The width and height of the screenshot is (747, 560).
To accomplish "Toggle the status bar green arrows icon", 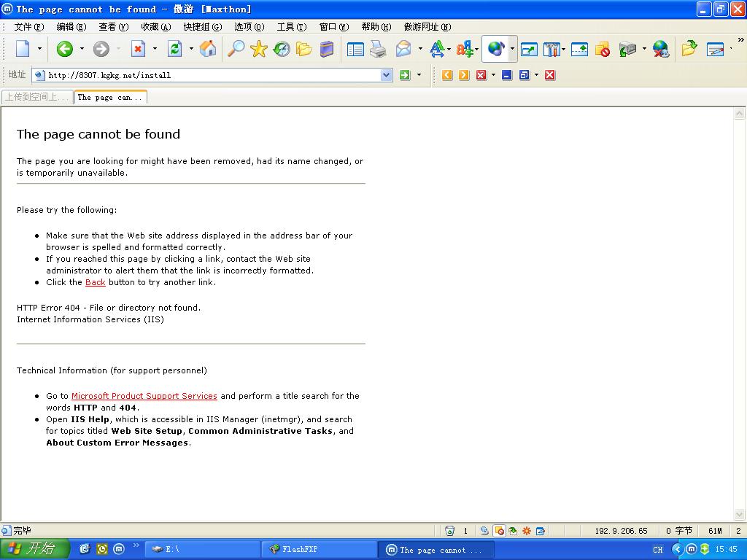I will click(513, 531).
